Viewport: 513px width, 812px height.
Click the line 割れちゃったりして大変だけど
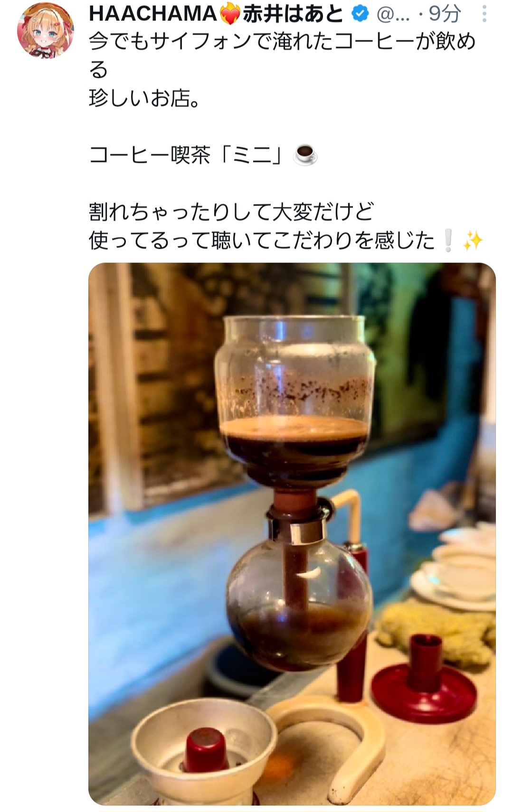coord(231,212)
